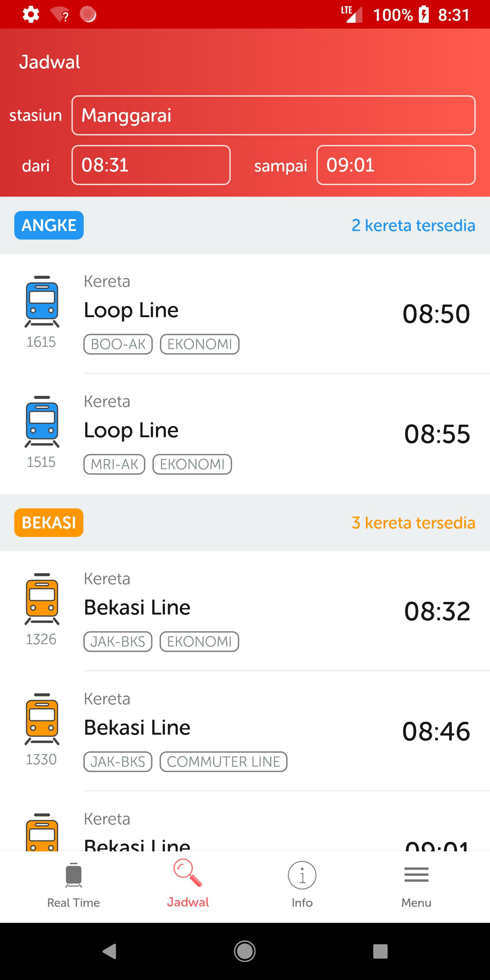Tap the '2 kereta tersedia' link
The width and height of the screenshot is (490, 980).
(413, 226)
